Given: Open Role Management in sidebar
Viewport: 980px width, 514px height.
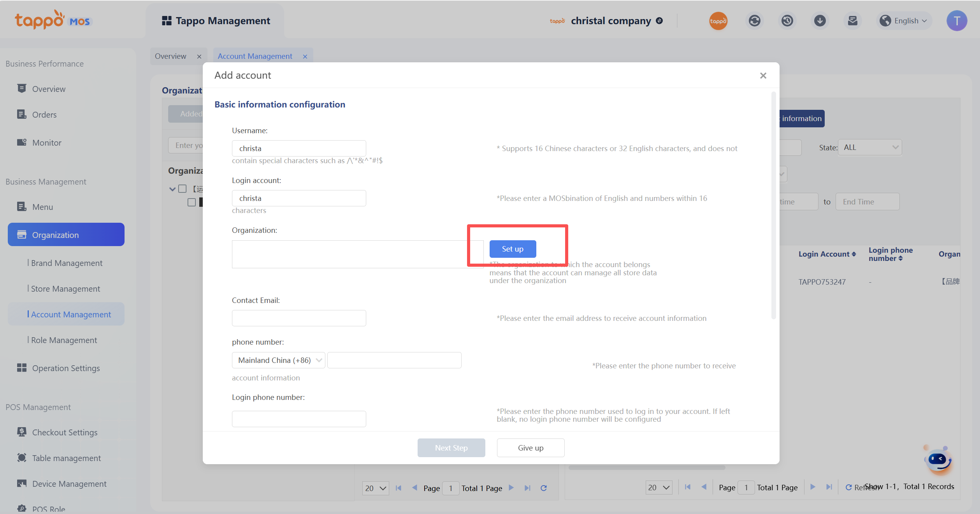Looking at the screenshot, I should (64, 340).
